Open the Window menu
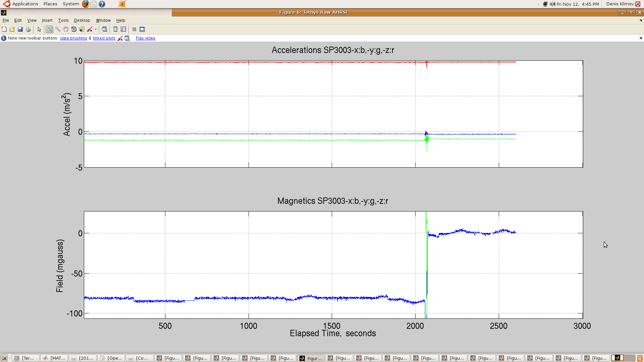The width and height of the screenshot is (644, 362). tap(103, 20)
